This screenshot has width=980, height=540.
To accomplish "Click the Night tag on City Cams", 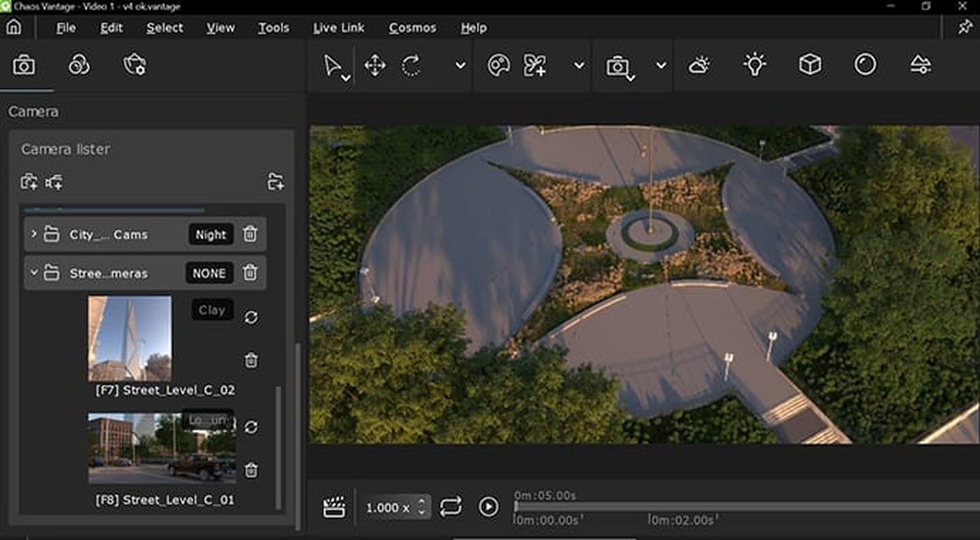I will click(211, 234).
